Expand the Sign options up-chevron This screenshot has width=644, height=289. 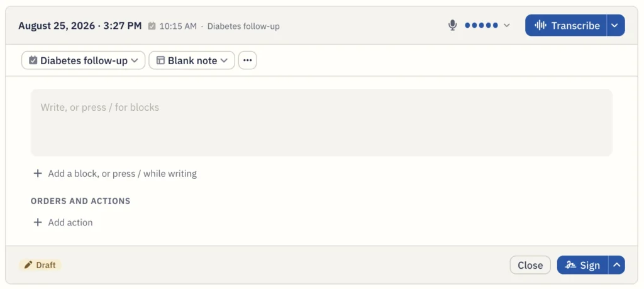pos(616,265)
